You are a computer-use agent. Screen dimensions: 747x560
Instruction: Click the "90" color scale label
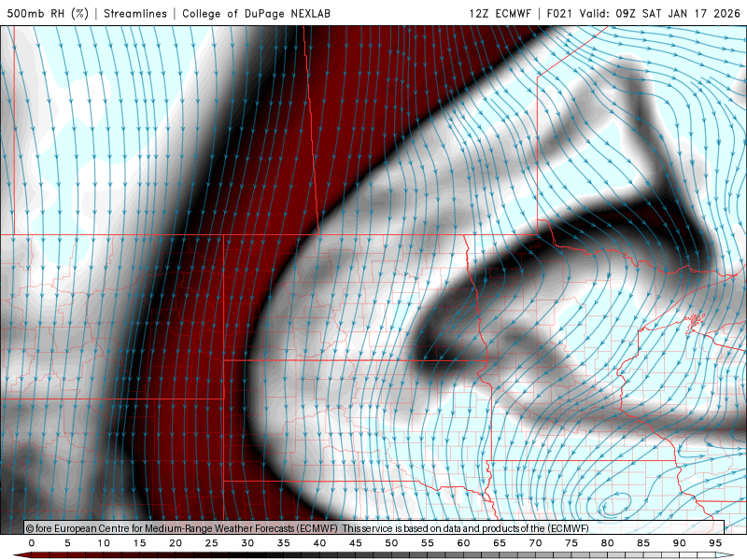(680, 543)
